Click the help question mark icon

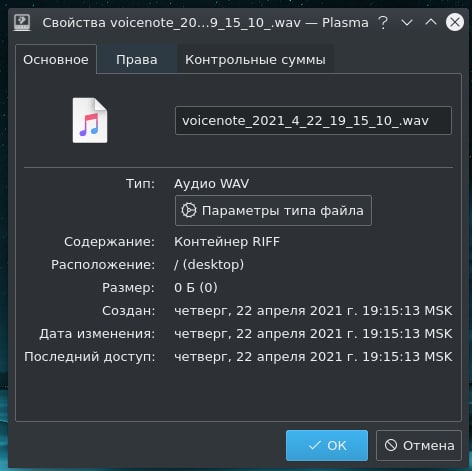tap(383, 23)
